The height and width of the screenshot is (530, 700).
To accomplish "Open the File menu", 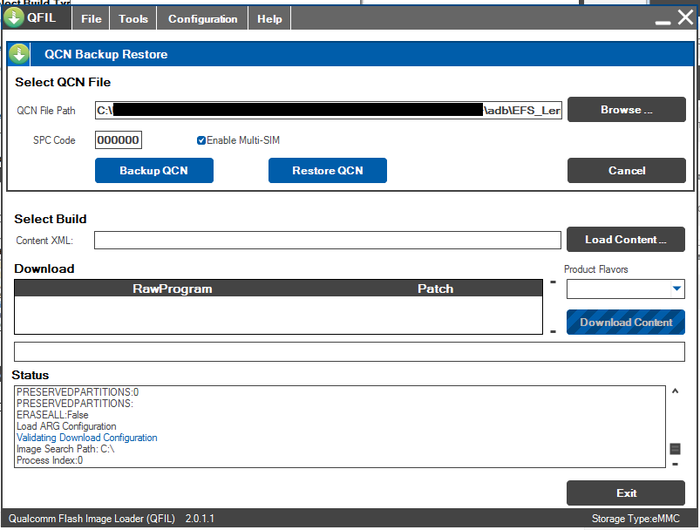I will pos(91,19).
